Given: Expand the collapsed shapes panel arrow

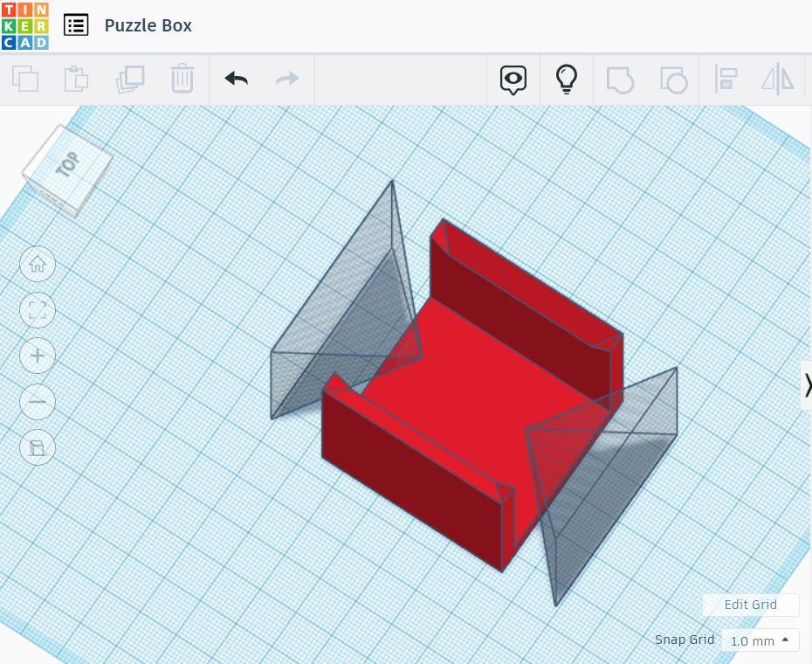Looking at the screenshot, I should tap(807, 385).
